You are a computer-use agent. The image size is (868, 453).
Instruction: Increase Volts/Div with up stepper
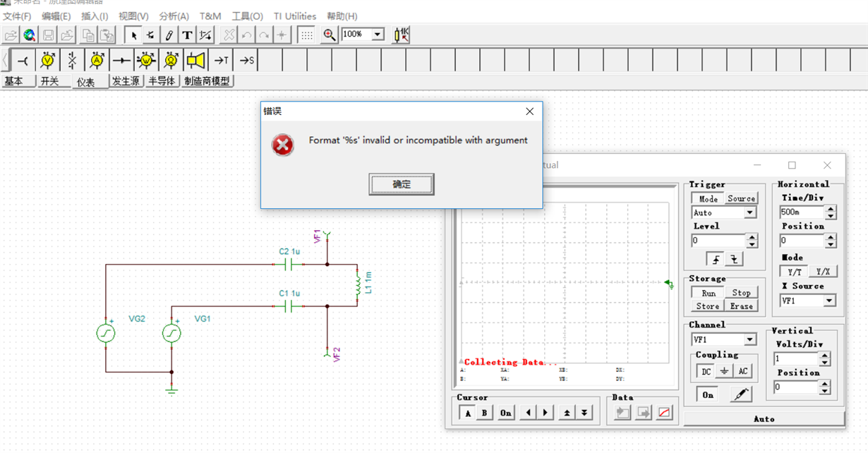(824, 355)
